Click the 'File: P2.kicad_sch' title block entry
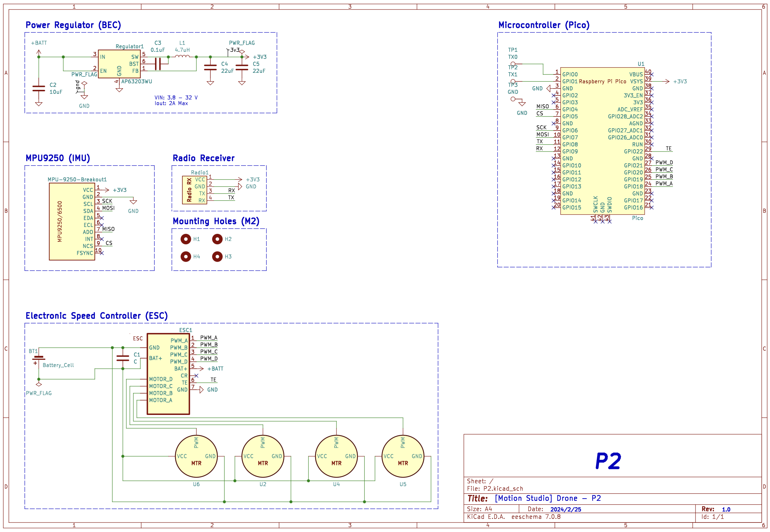 pos(495,489)
